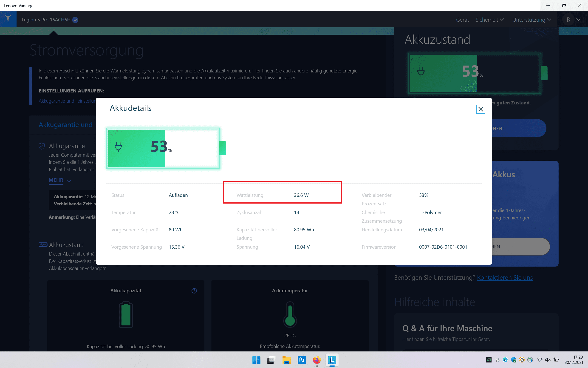Open the NVIDIA tray icon
The width and height of the screenshot is (588, 368).
489,360
